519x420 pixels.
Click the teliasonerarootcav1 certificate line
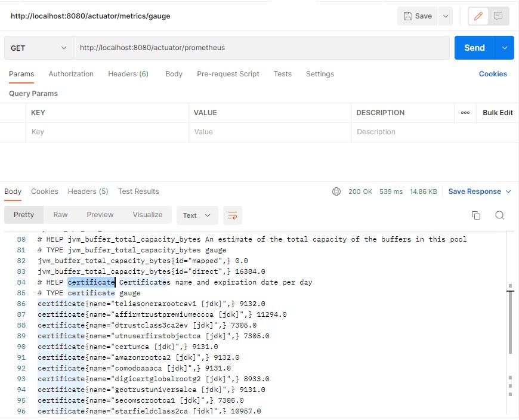pos(152,304)
